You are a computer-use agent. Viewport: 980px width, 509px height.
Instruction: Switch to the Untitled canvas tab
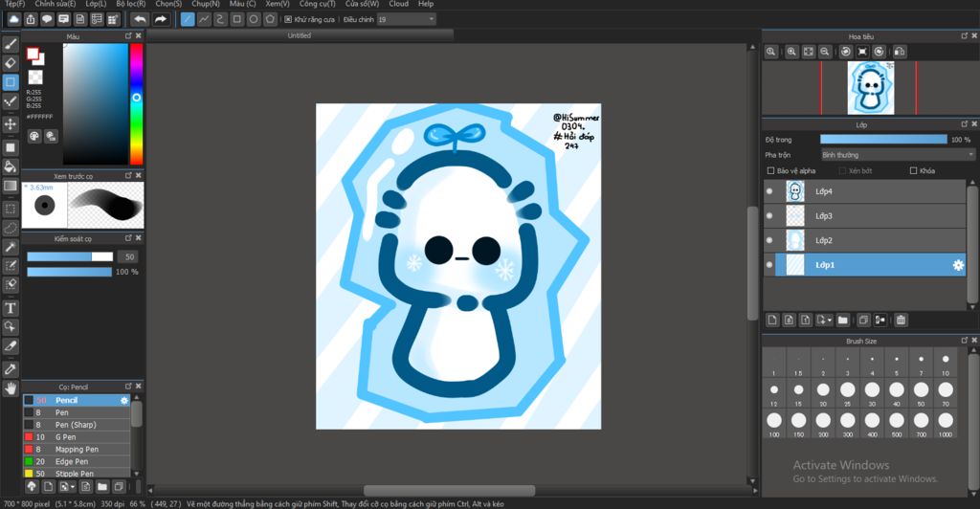[299, 36]
